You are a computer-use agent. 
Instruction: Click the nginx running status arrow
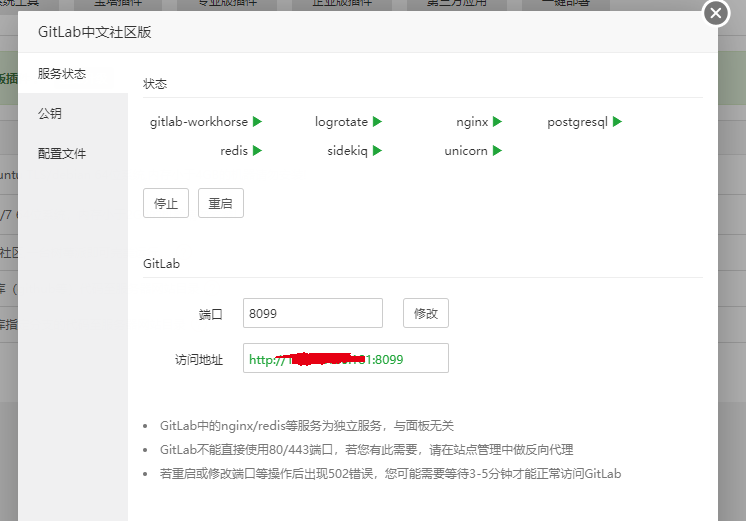point(497,122)
